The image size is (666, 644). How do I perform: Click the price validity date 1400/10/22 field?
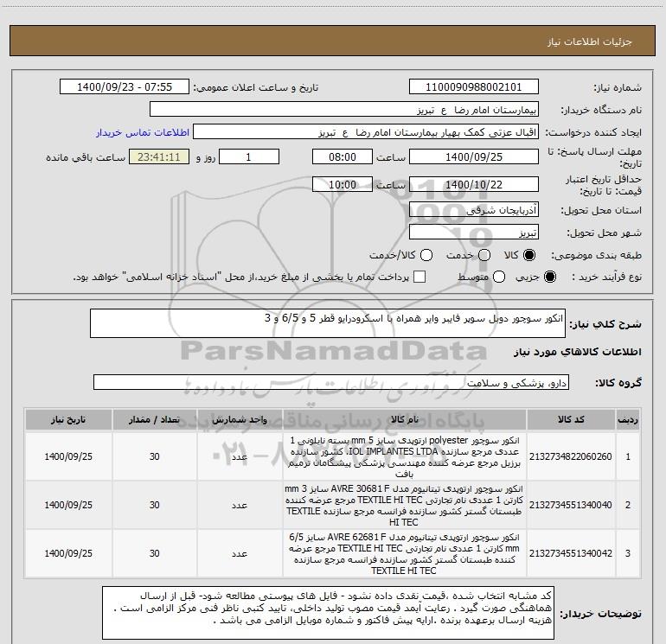[x=474, y=184]
